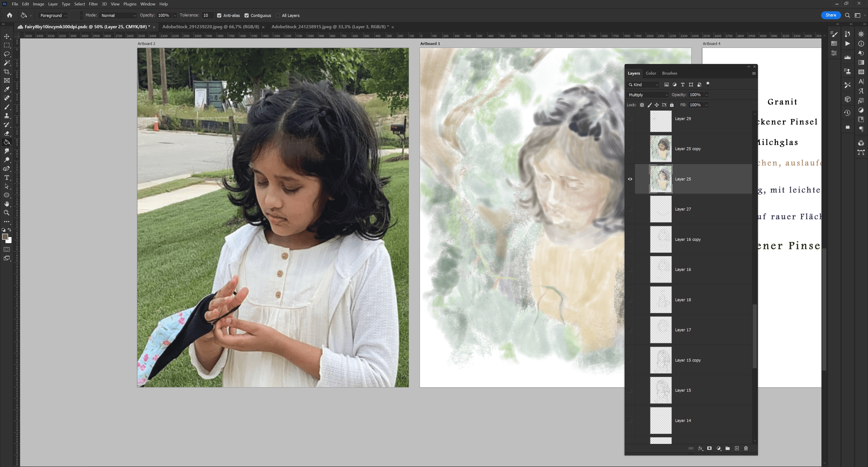
Task: Open the Multiply blend mode dropdown
Action: point(648,95)
